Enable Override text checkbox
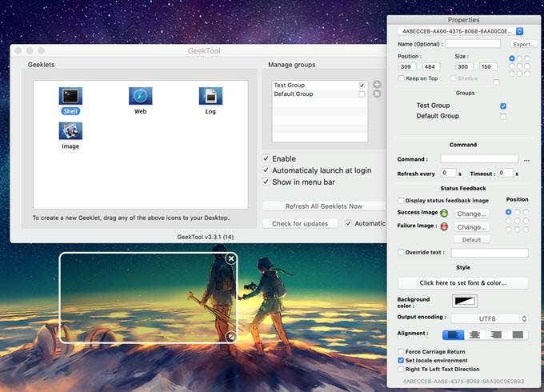 401,252
